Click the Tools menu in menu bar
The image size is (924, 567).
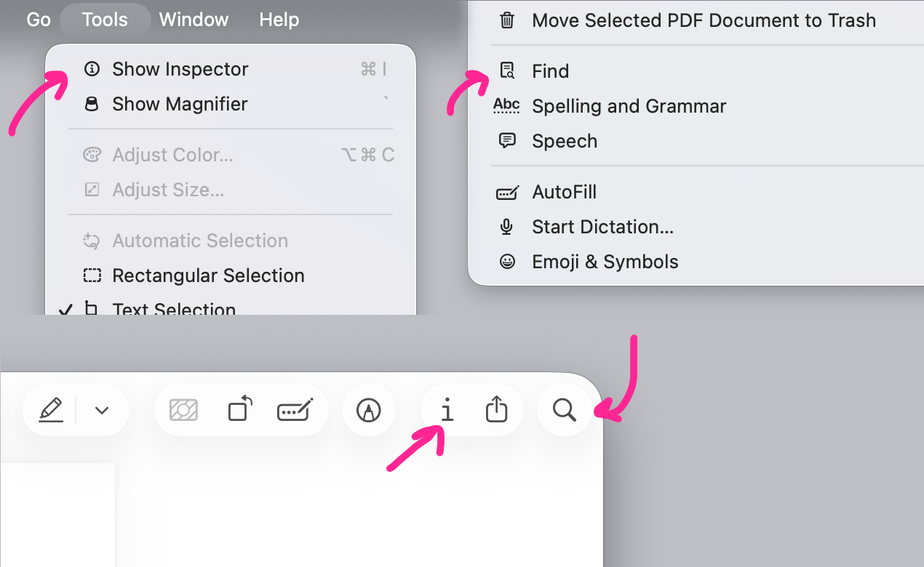105,20
